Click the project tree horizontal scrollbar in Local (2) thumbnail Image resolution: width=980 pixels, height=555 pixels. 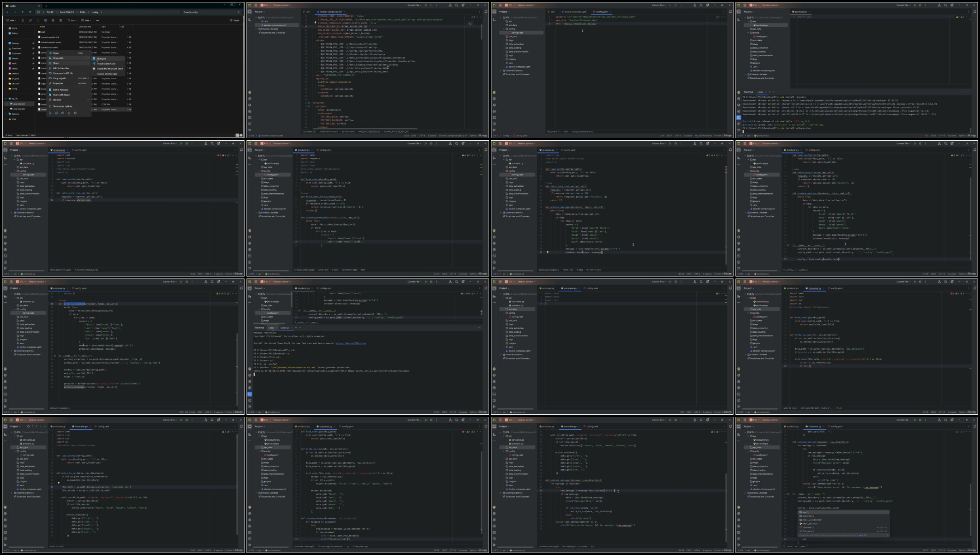pyautogui.click(x=269, y=324)
